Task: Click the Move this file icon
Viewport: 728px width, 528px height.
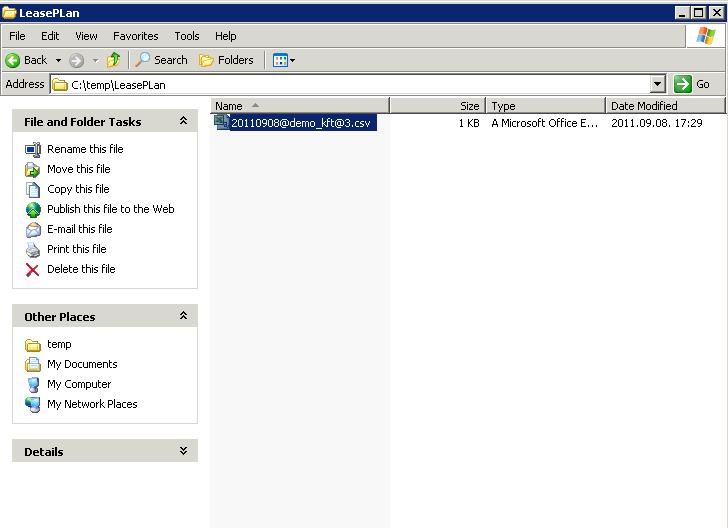Action: [33, 170]
